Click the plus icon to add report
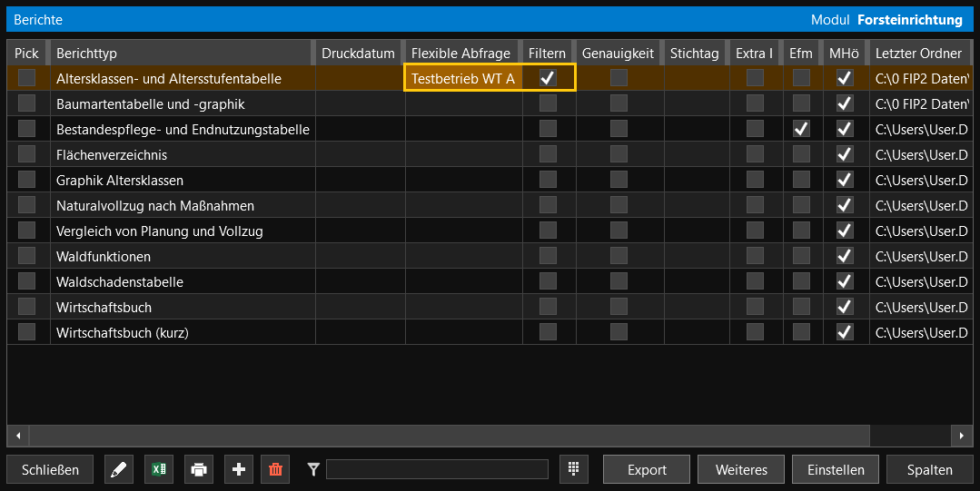Viewport: 980px width, 491px height. [x=239, y=469]
